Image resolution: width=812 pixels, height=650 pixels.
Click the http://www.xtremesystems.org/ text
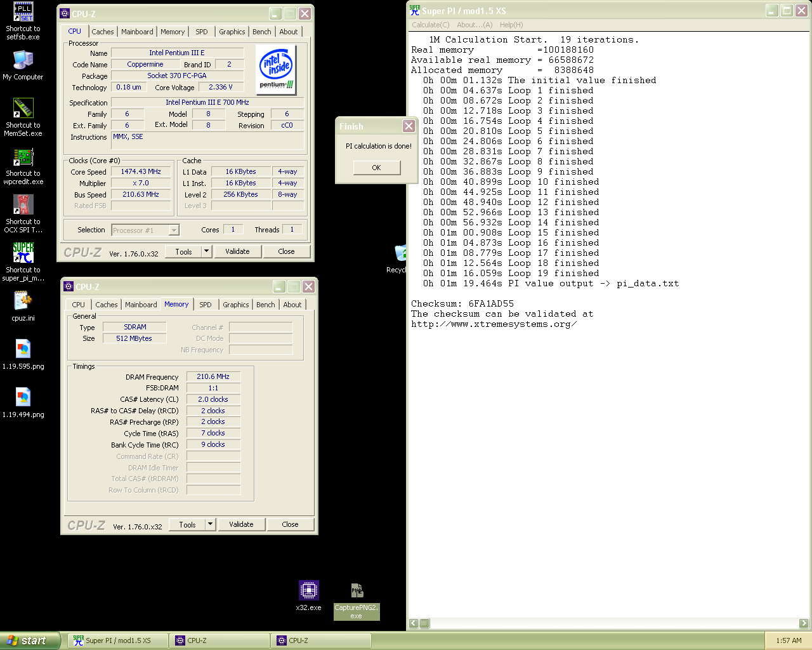(x=494, y=324)
